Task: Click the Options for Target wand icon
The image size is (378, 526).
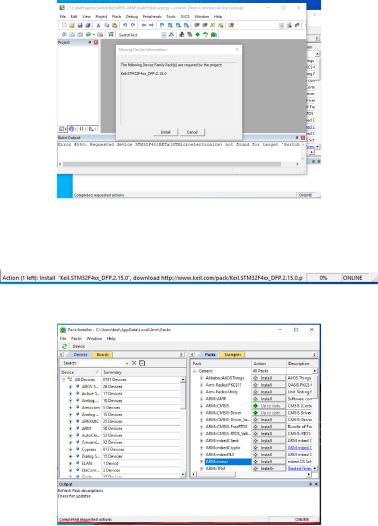Action: 171,35
